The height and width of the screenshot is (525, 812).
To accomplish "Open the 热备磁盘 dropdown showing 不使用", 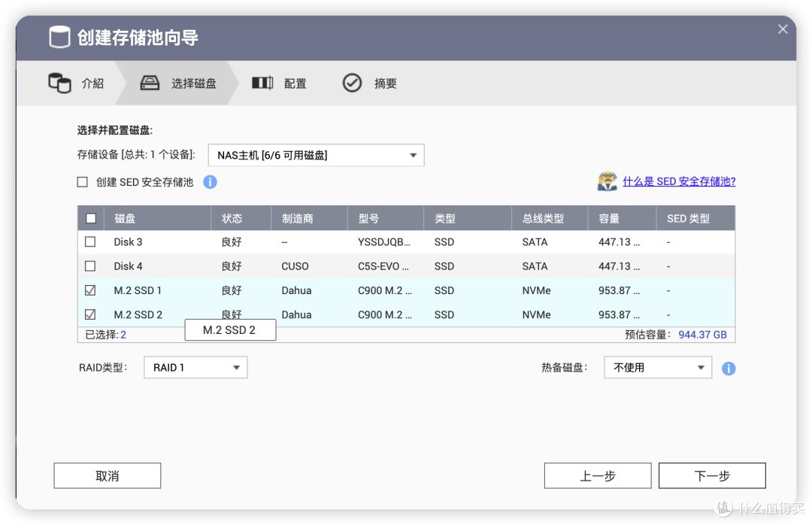I will coord(658,368).
